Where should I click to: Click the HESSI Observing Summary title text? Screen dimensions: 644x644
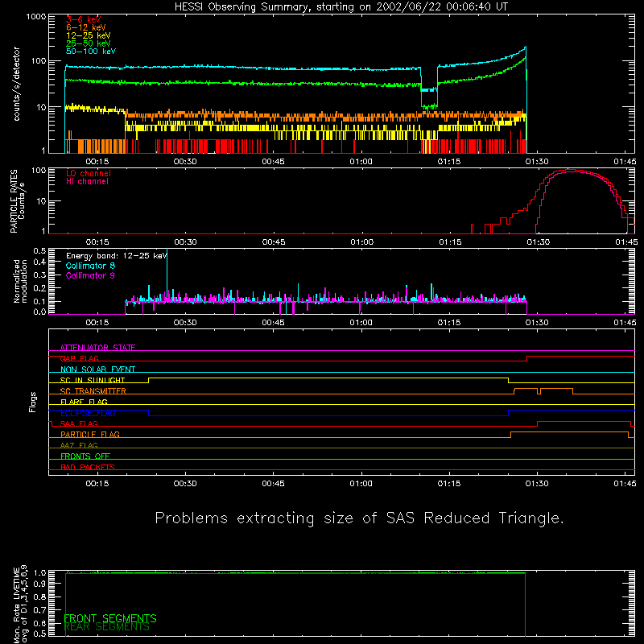pos(341,7)
